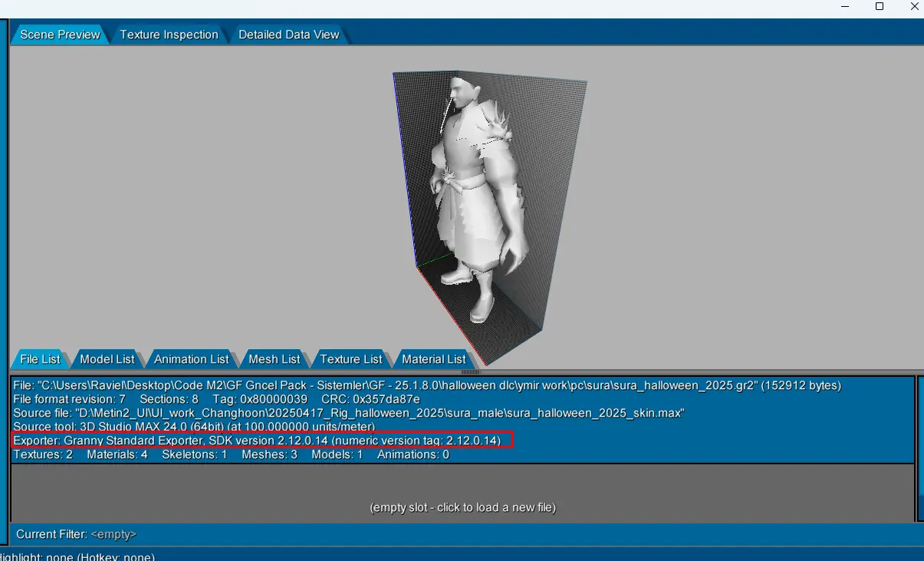This screenshot has height=561, width=924.
Task: Select the File List tab
Action: [x=40, y=359]
